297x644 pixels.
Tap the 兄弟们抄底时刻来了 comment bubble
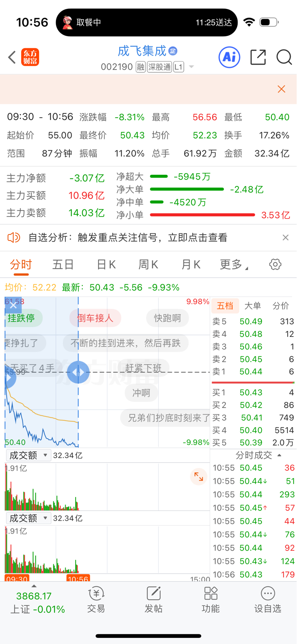tap(165, 418)
